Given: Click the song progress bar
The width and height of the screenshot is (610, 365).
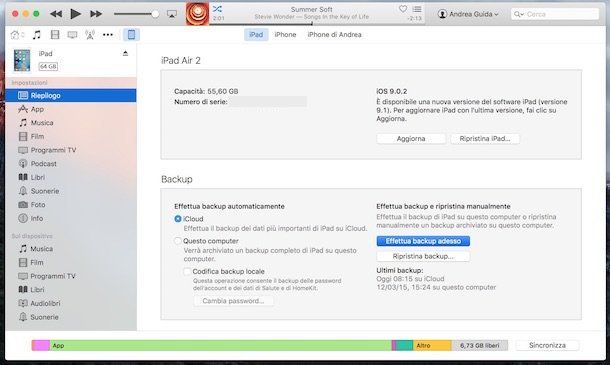Looking at the screenshot, I should pyautogui.click(x=317, y=24).
